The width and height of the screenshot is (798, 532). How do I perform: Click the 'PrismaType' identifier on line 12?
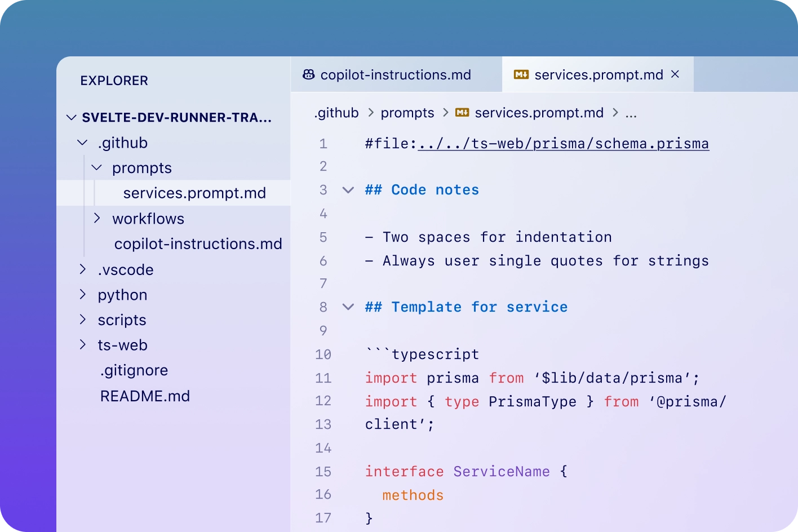533,402
